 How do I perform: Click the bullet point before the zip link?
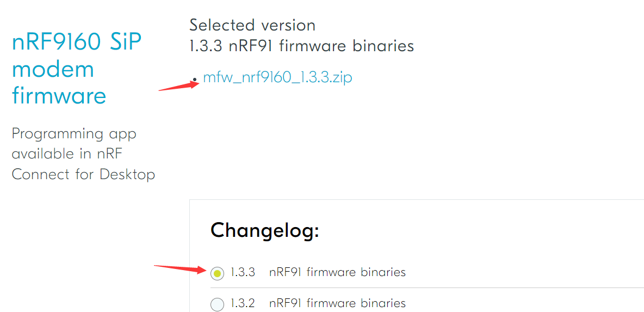click(195, 79)
